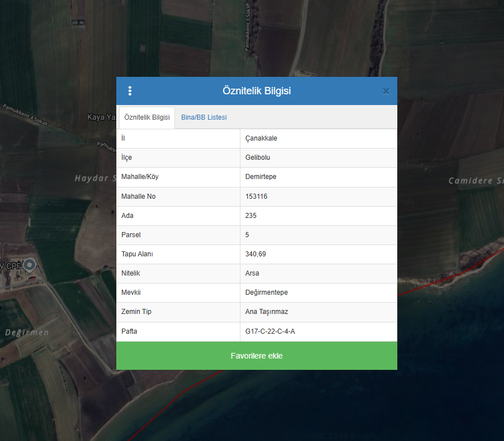Click the Ada value 235
504x441 pixels.
(251, 216)
